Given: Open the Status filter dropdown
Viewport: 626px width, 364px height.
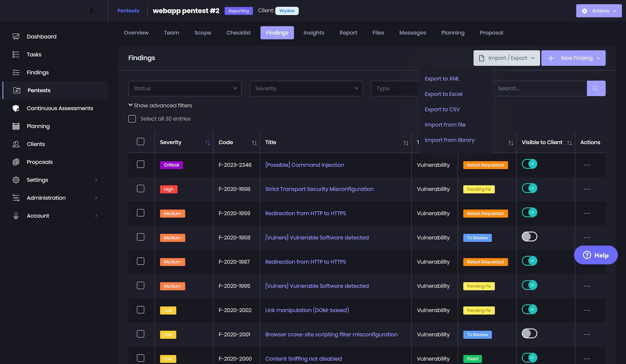Looking at the screenshot, I should point(185,88).
